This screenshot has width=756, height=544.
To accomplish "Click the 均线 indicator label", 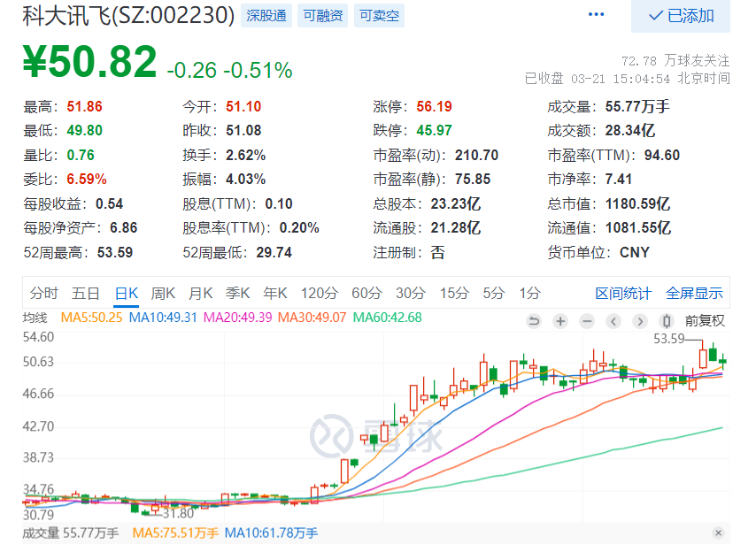I will pyautogui.click(x=35, y=318).
